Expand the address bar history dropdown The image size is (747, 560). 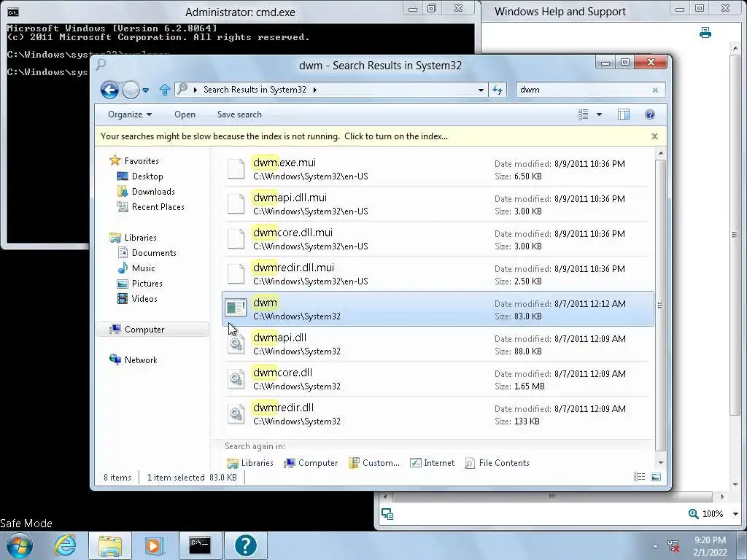click(481, 90)
